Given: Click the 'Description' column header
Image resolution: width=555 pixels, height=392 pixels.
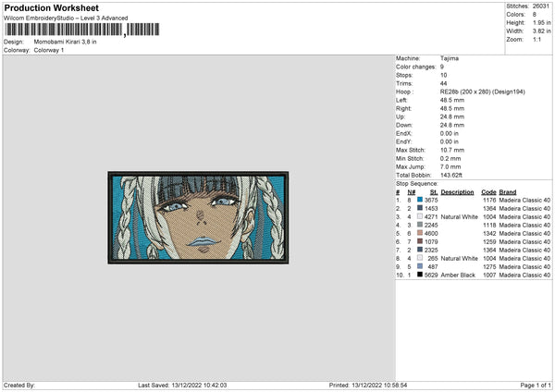Looking at the screenshot, I should point(457,192).
